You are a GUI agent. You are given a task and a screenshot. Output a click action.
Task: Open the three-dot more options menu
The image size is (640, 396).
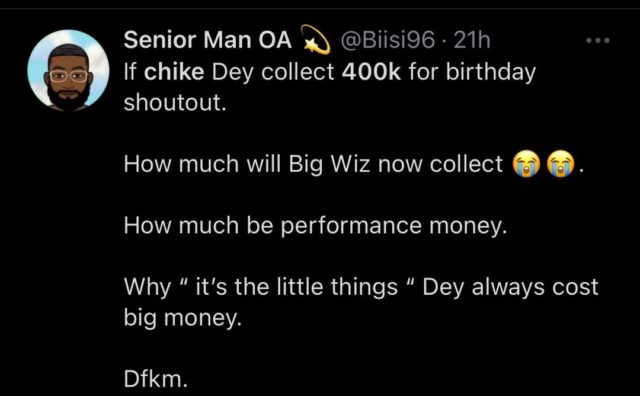point(598,40)
